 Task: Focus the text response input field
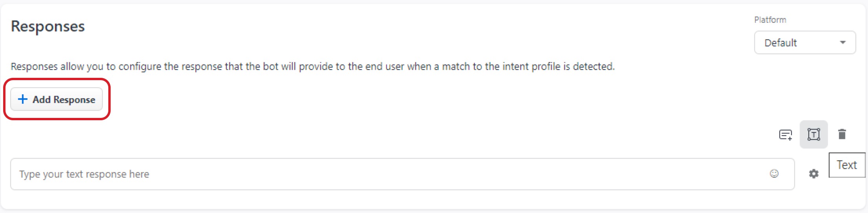coord(392,174)
